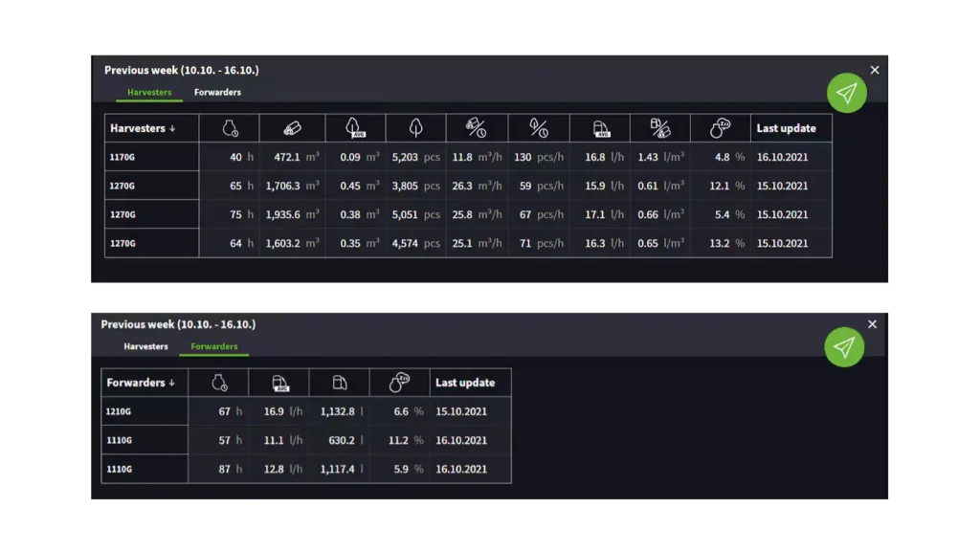
Task: Click the 1,132.8 l fuel total cell
Action: (x=340, y=411)
